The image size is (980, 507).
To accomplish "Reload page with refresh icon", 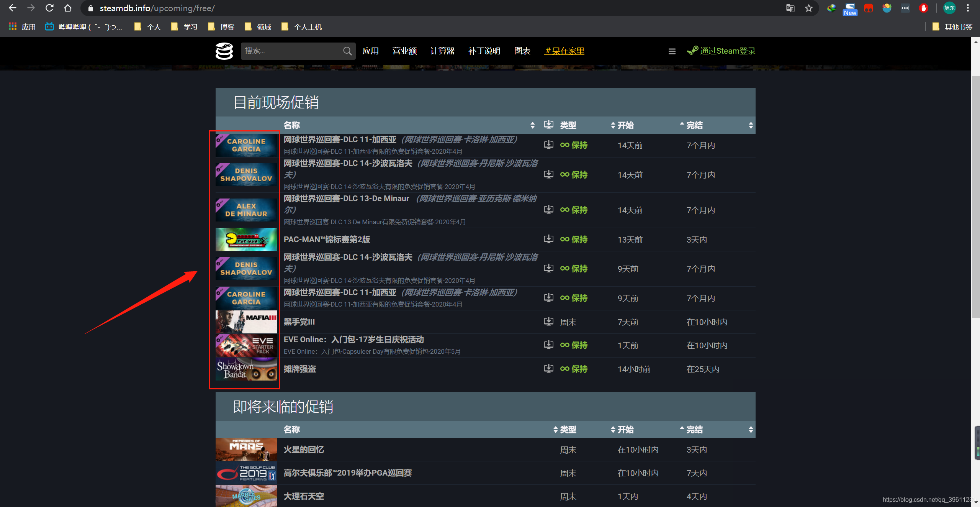I will 49,8.
